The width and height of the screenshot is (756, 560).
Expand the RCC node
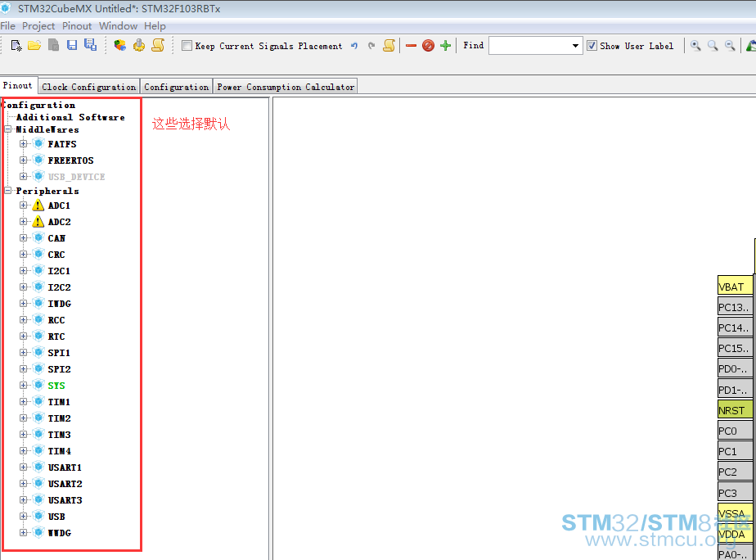[x=23, y=320]
